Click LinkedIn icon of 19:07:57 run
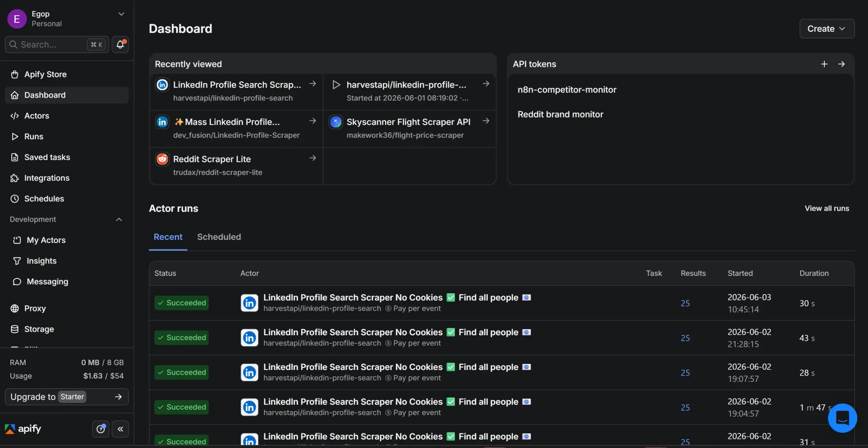The height and width of the screenshot is (448, 868). point(250,372)
